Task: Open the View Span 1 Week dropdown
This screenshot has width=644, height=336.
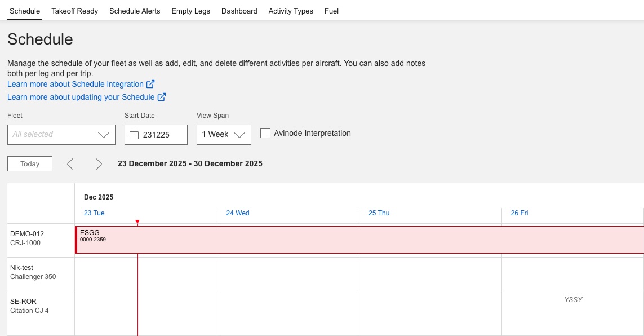Action: [224, 135]
